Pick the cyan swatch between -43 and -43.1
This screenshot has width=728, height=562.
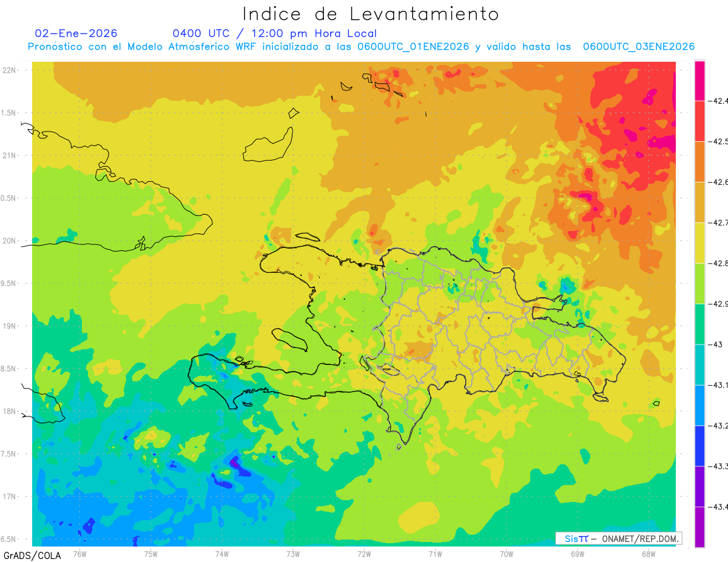click(x=699, y=365)
